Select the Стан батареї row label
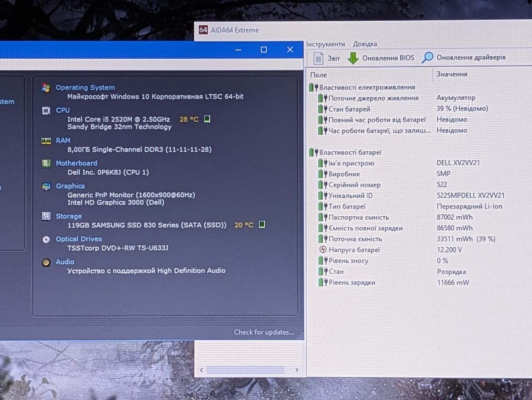Viewport: 532px width, 400px height. point(349,109)
